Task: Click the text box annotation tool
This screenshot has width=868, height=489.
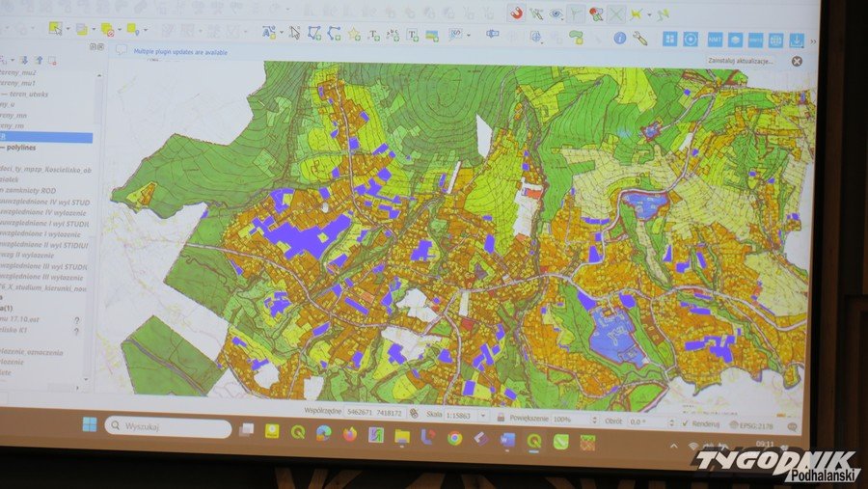Action: point(413,35)
